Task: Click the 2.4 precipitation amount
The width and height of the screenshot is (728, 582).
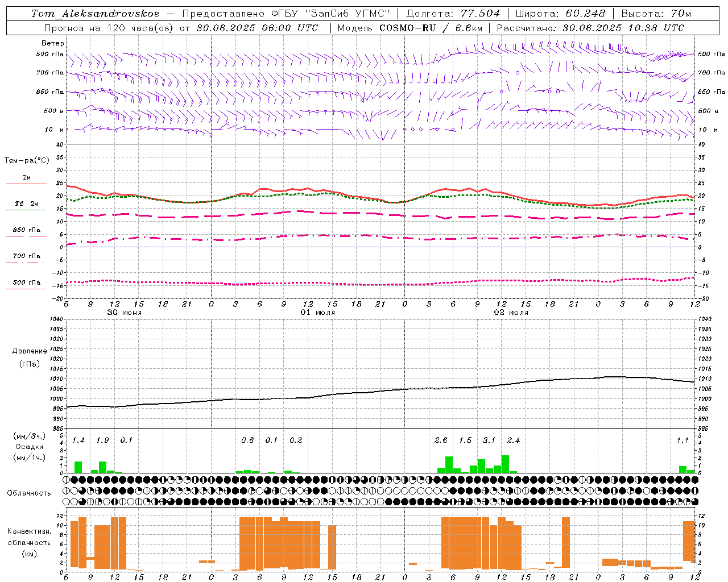Action: click(x=514, y=440)
